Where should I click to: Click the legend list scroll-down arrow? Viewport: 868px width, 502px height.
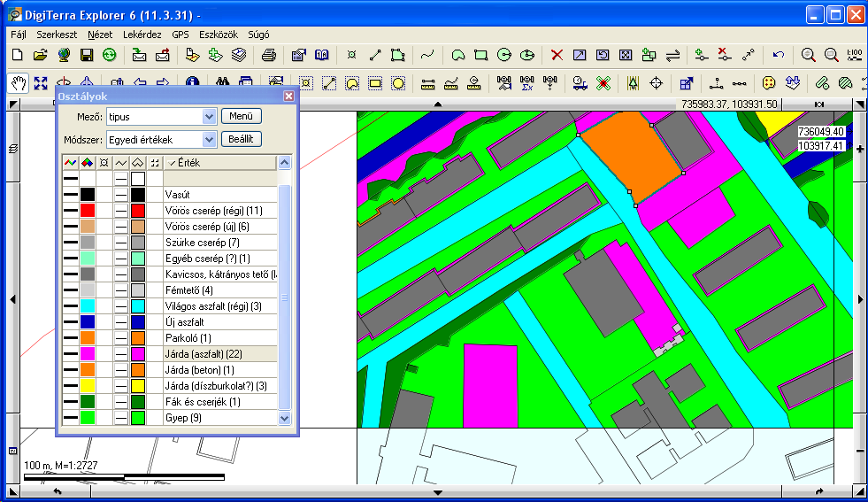[285, 418]
